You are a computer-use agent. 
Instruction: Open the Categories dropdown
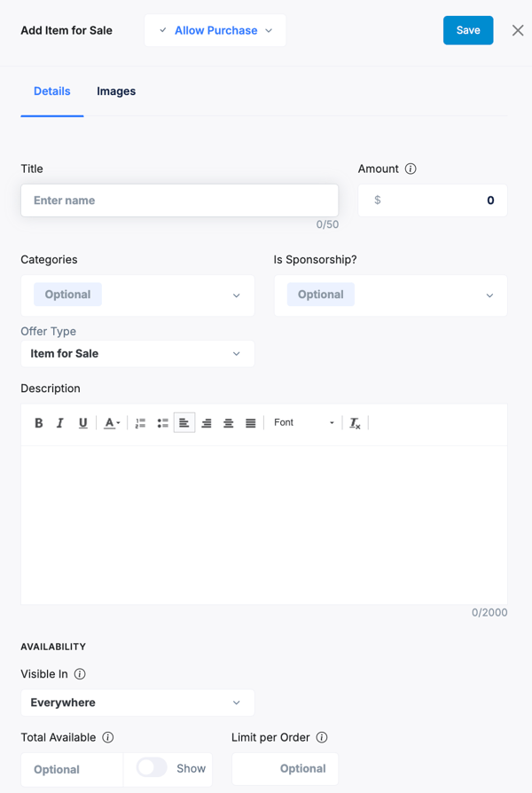pyautogui.click(x=137, y=295)
